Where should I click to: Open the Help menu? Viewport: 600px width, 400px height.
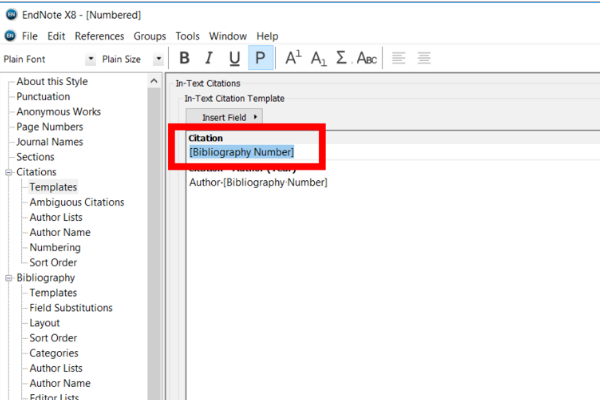(267, 36)
